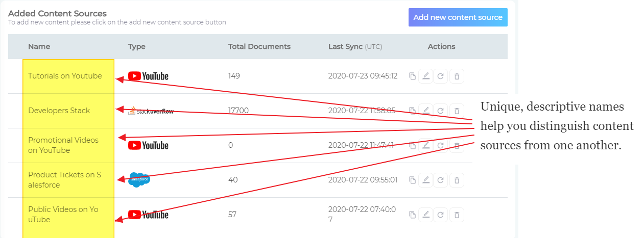
Task: Re-sync the Tutorials on Youtube content source
Action: coord(440,76)
